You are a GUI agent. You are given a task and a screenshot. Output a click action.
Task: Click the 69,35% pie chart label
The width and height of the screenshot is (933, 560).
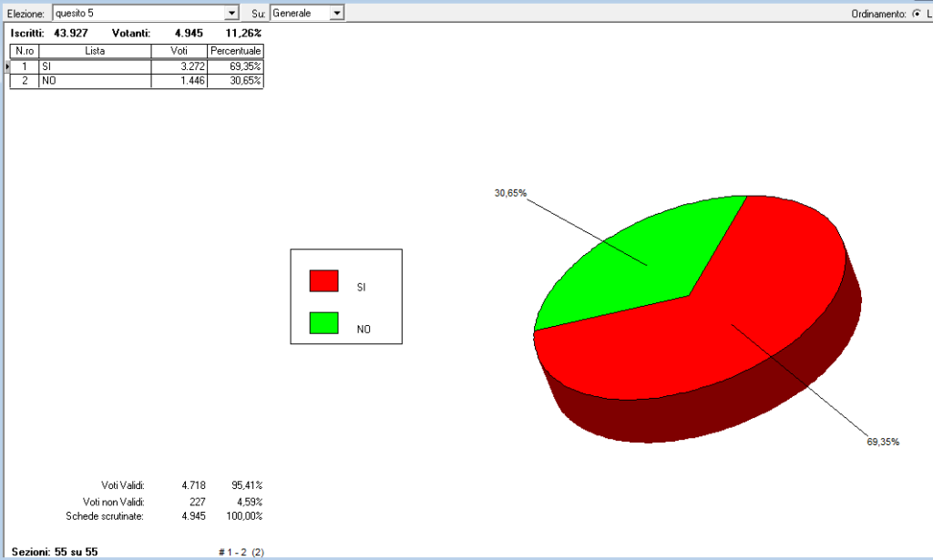(x=883, y=442)
